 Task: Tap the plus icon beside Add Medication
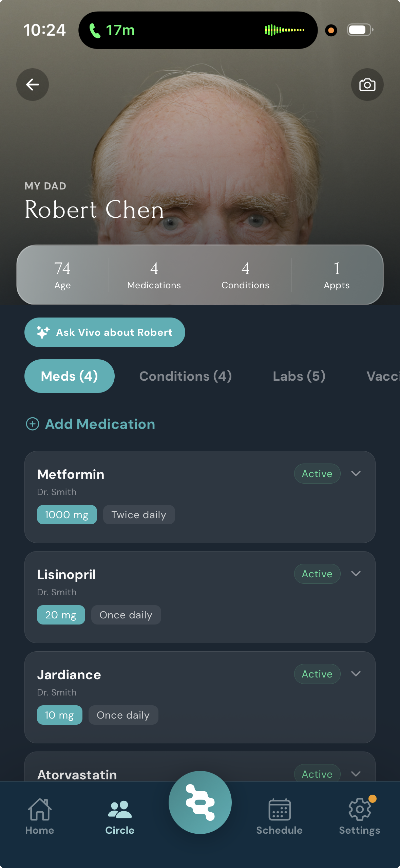click(x=32, y=424)
